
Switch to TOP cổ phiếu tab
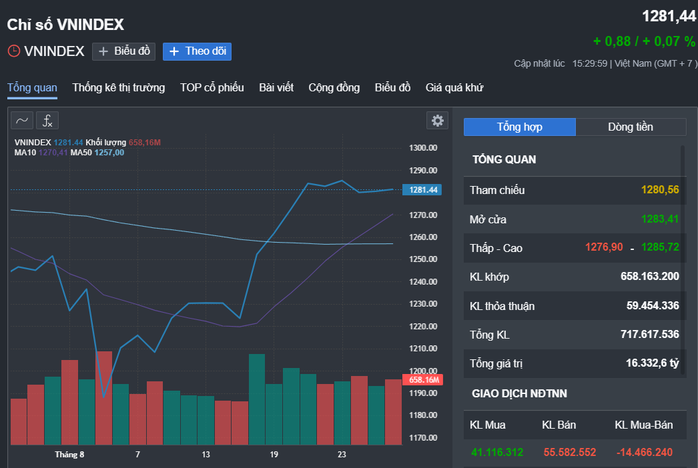click(x=212, y=87)
